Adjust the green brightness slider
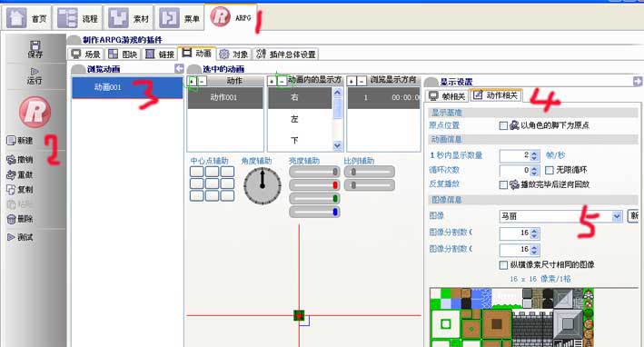Viewport: 644px width, 347px height. point(314,199)
